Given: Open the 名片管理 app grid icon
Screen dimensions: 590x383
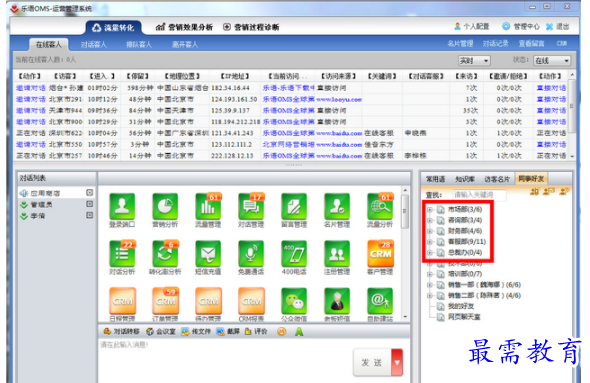Looking at the screenshot, I should pos(337,206).
